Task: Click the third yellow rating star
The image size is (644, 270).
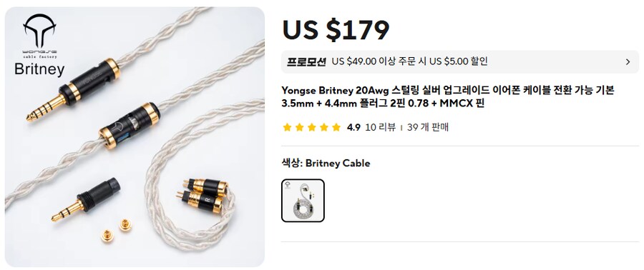Action: [312, 127]
